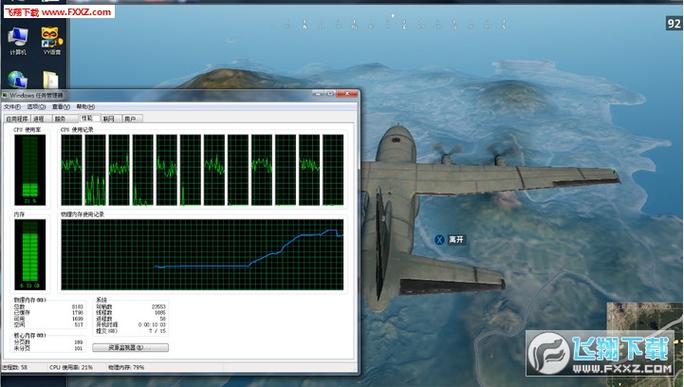Click the 核心内存(MB) group heading
This screenshot has width=684, height=387.
point(30,335)
